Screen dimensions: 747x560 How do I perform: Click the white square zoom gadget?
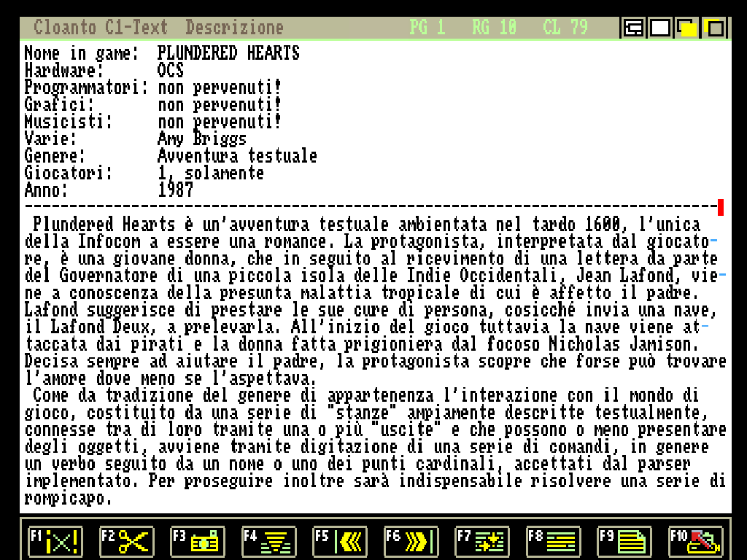pos(660,28)
